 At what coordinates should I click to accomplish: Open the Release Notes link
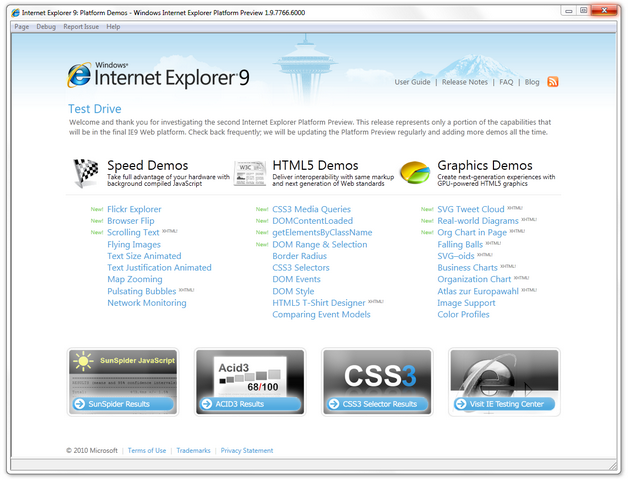click(x=465, y=82)
